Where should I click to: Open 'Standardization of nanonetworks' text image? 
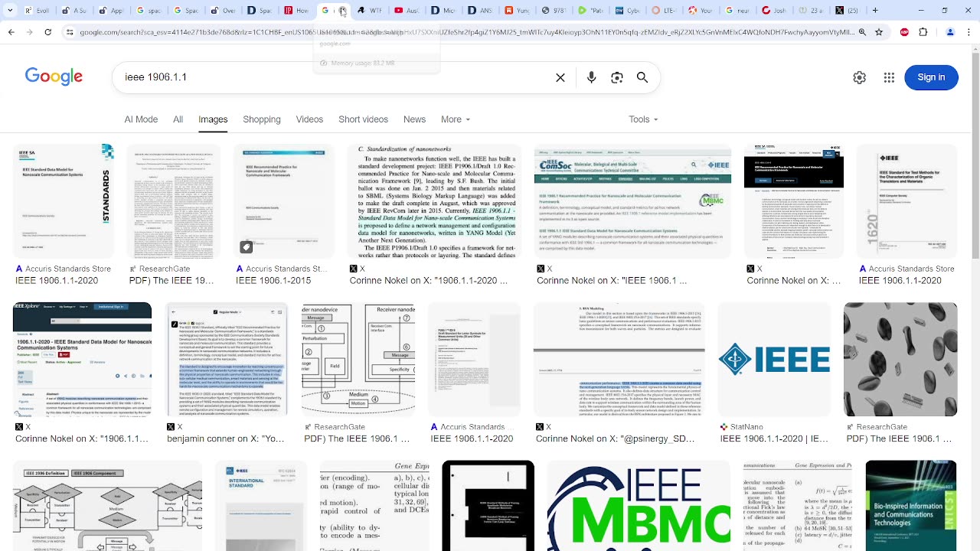point(434,201)
